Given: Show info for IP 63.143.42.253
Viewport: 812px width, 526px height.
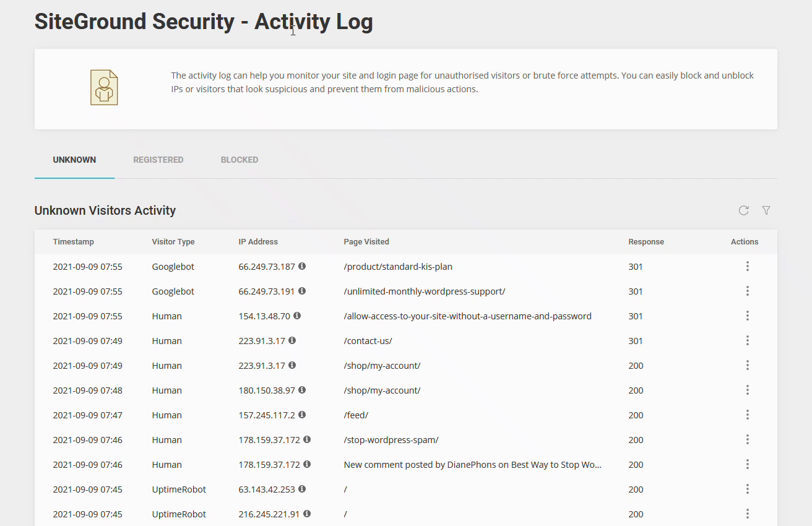Looking at the screenshot, I should [302, 489].
